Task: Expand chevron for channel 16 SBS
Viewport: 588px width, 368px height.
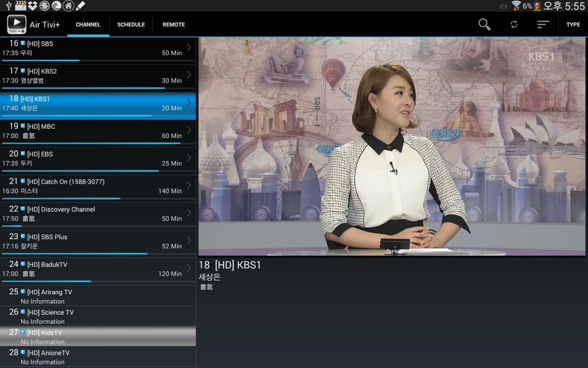Action: (189, 47)
